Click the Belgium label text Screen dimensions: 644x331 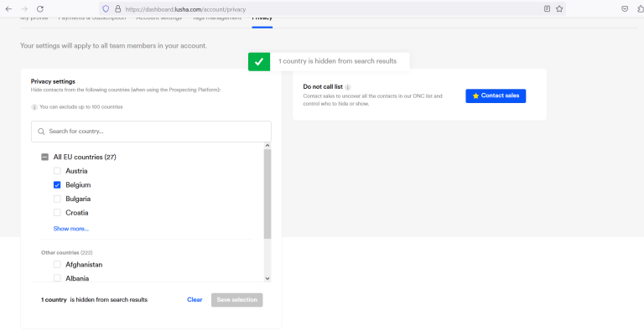click(x=78, y=185)
